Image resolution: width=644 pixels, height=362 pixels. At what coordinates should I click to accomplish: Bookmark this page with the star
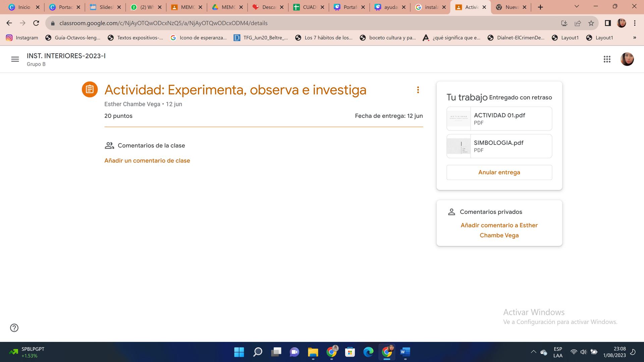(591, 23)
